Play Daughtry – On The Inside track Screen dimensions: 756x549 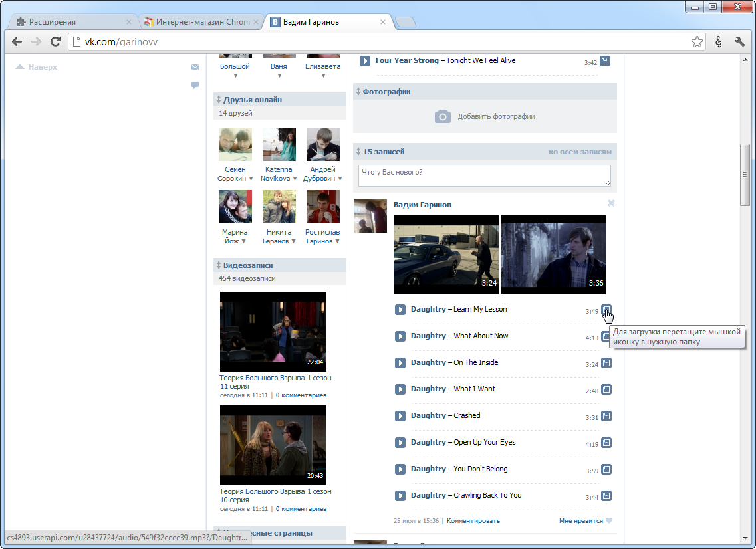pyautogui.click(x=400, y=362)
